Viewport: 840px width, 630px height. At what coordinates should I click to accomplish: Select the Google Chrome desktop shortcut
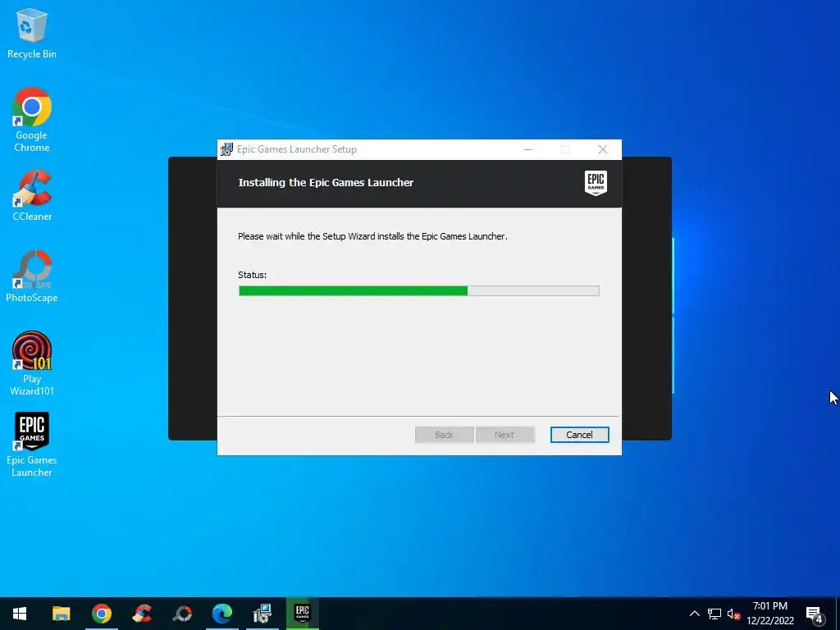[32, 120]
